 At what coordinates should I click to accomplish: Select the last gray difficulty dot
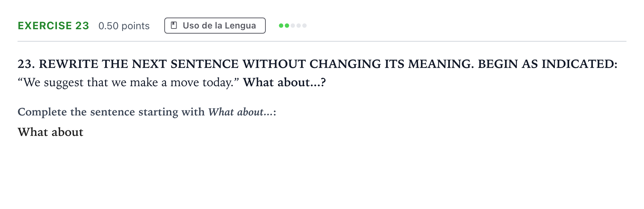click(304, 26)
